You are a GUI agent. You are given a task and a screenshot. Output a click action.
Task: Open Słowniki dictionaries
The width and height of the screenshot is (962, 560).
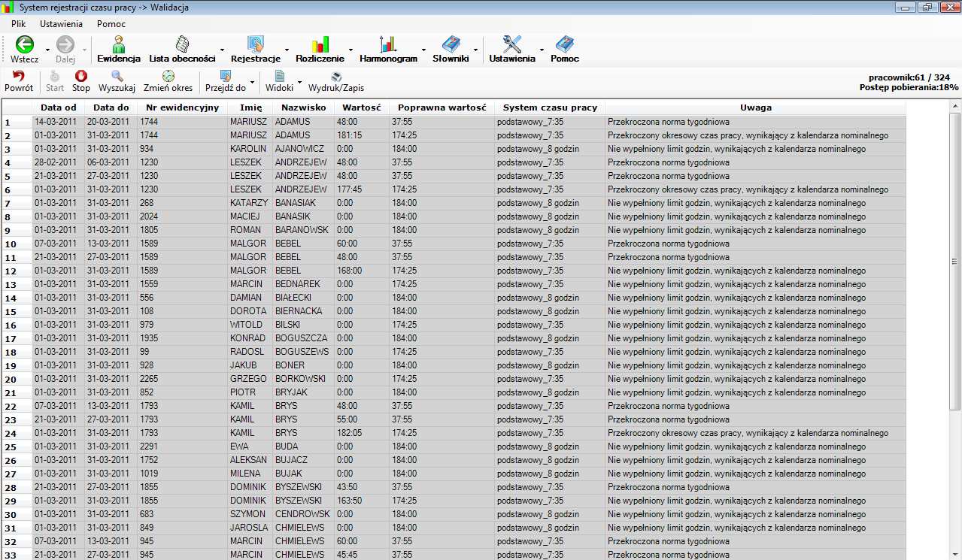coord(451,49)
